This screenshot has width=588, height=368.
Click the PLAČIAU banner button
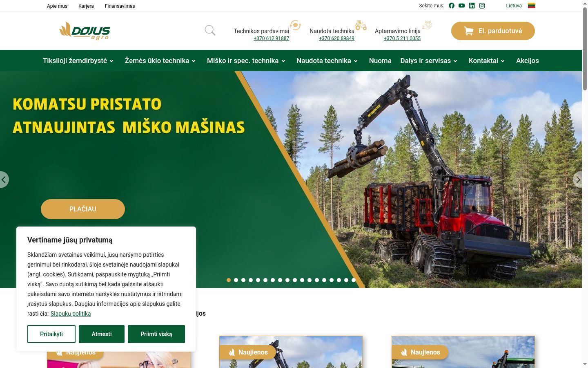click(83, 209)
